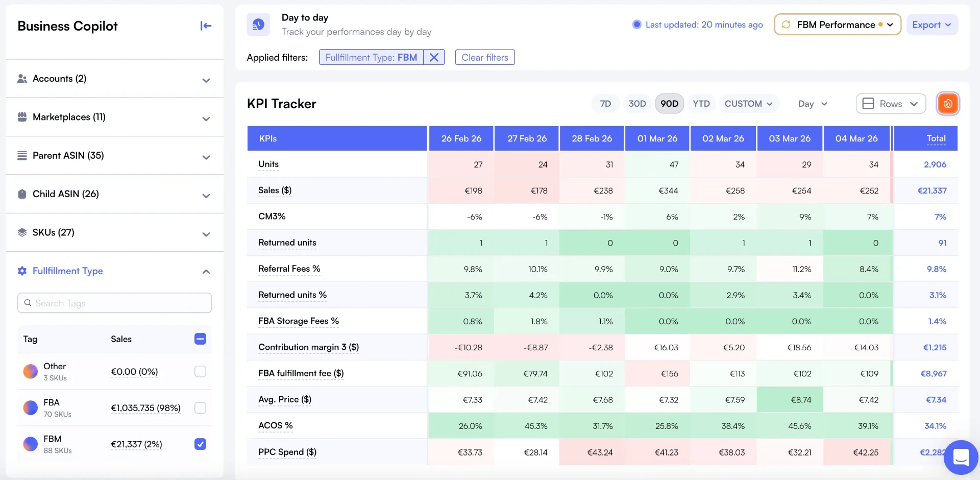Open the Export dropdown

point(932,25)
